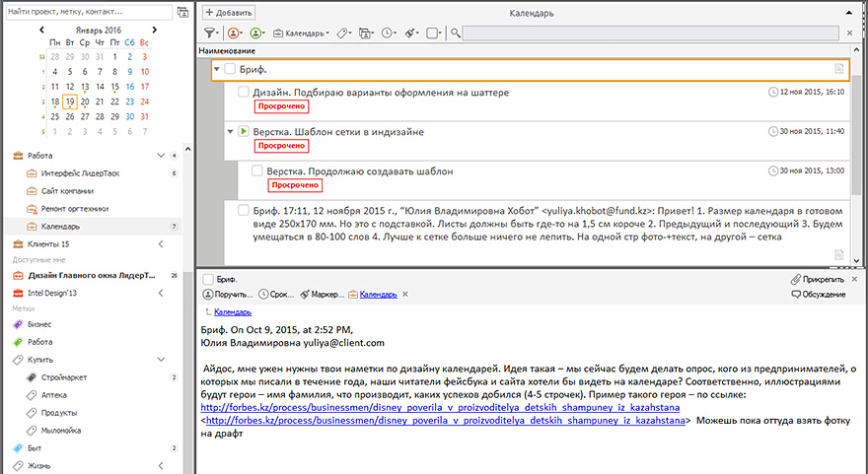Open the checkbox status filter icon

[x=434, y=34]
